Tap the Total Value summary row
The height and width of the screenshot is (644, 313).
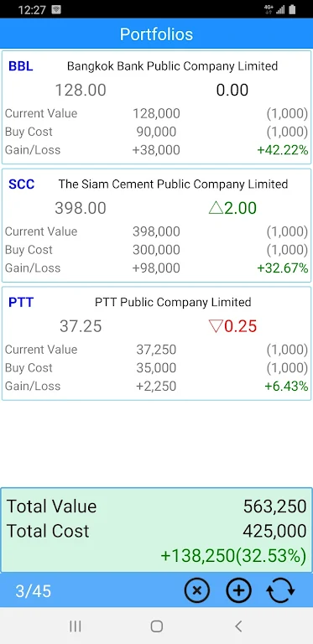(156, 506)
